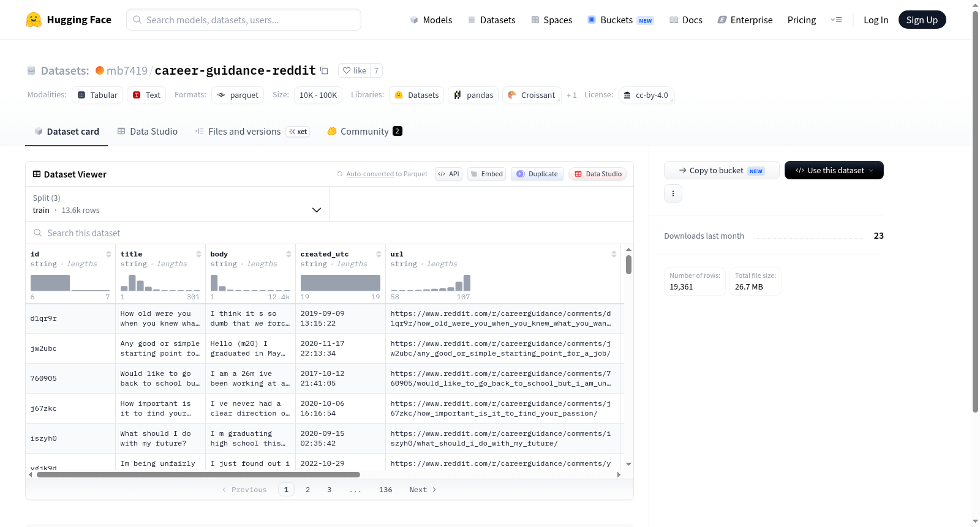Select the parquet format tag
This screenshot has width=980, height=527.
[x=238, y=95]
